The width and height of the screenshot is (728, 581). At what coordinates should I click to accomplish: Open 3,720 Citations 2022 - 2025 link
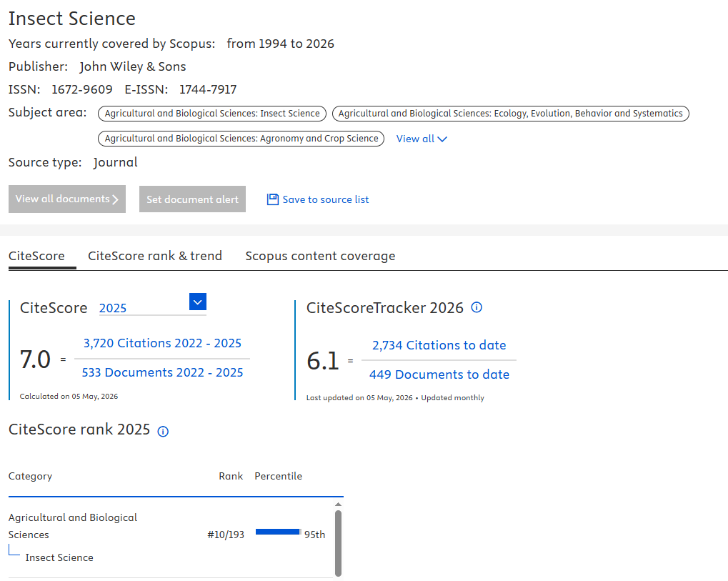162,343
